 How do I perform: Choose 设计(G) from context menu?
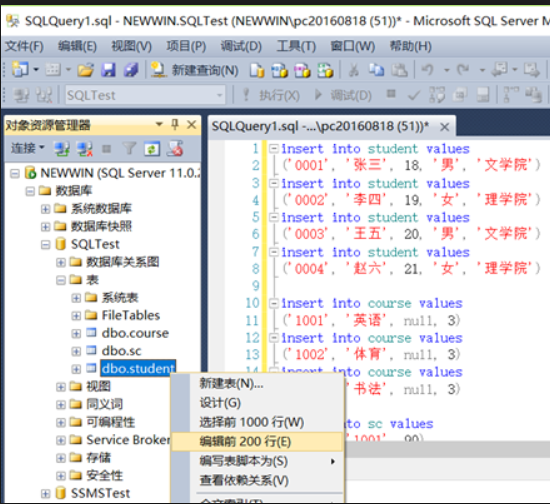pyautogui.click(x=256, y=403)
